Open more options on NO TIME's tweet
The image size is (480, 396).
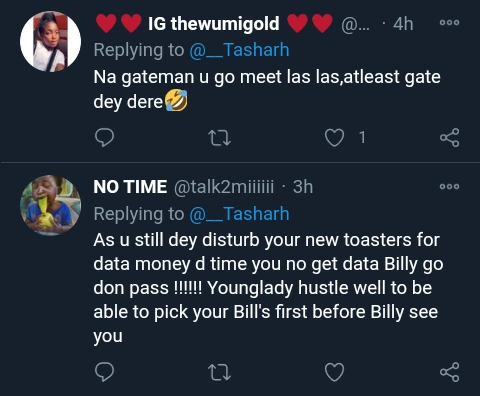coord(449,186)
